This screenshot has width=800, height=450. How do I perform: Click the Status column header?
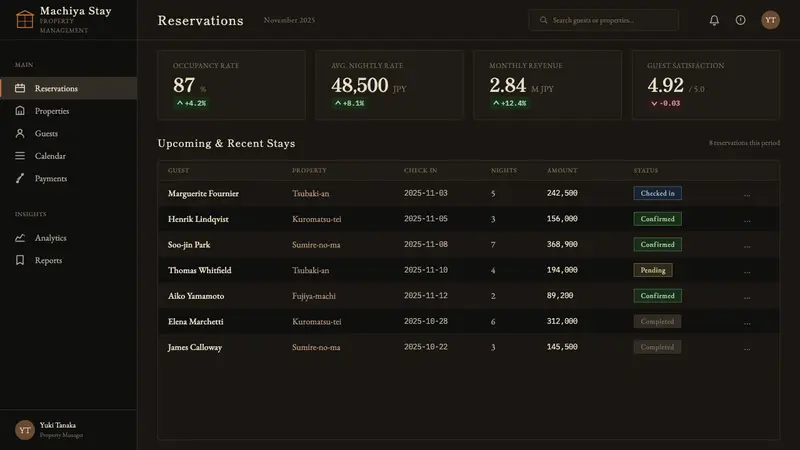tap(646, 170)
